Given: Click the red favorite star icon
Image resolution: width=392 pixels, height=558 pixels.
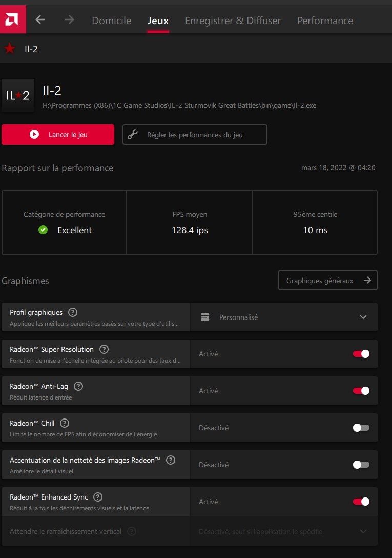Looking at the screenshot, I should [x=9, y=49].
